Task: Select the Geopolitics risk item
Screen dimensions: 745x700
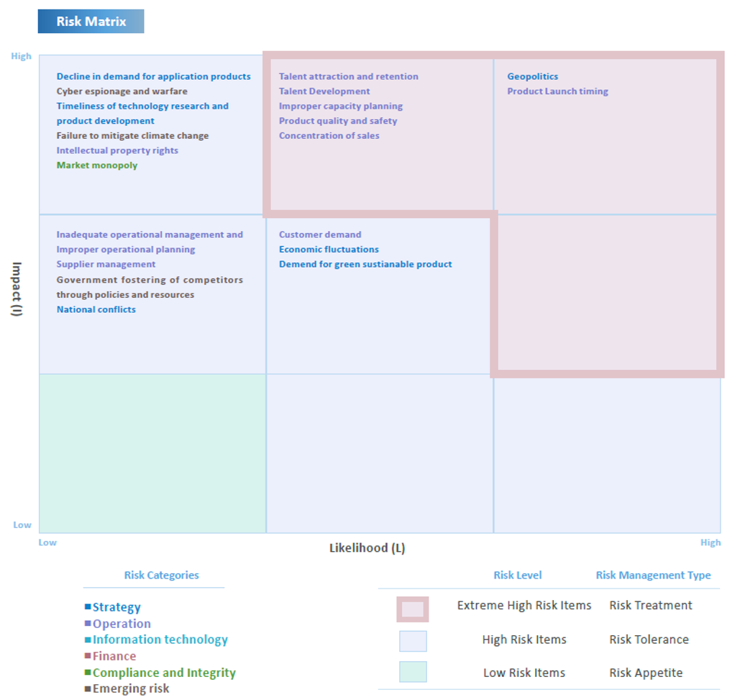Action: (532, 76)
